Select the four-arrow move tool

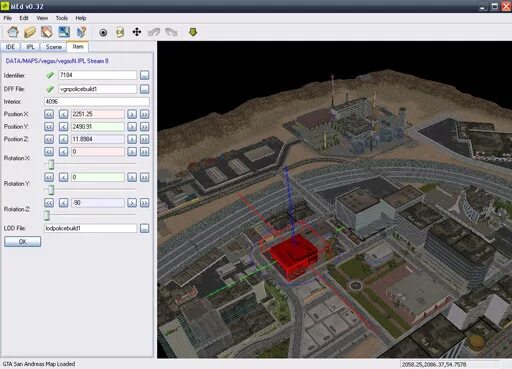[x=137, y=32]
